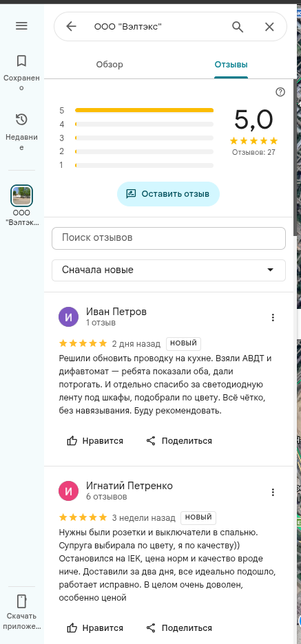Click the 2-star rating bar
Viewport: 301px width, 644px height.
(145, 151)
